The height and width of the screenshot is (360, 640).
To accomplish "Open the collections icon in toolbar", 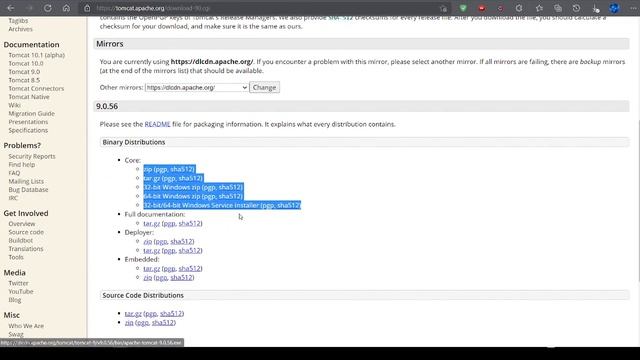I will point(558,8).
